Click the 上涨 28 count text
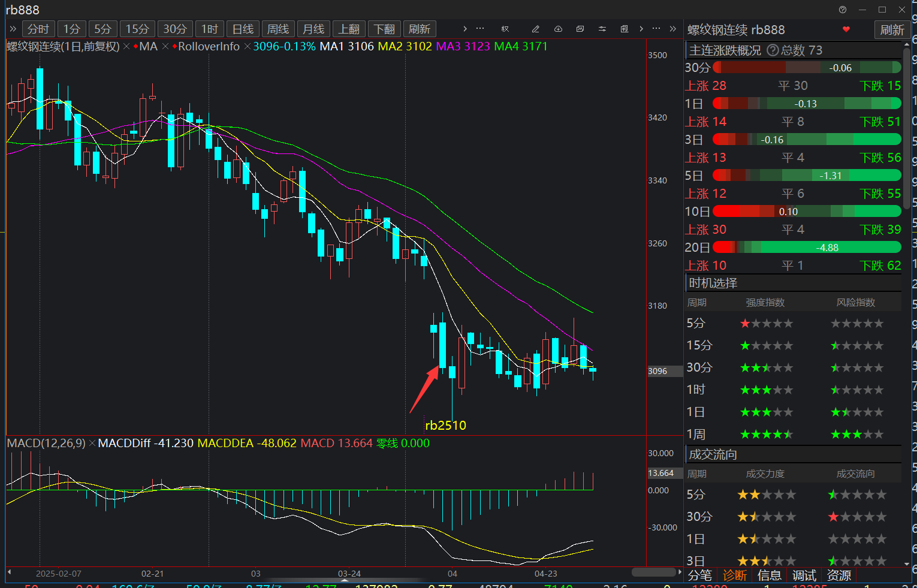917x588 pixels. pyautogui.click(x=706, y=86)
